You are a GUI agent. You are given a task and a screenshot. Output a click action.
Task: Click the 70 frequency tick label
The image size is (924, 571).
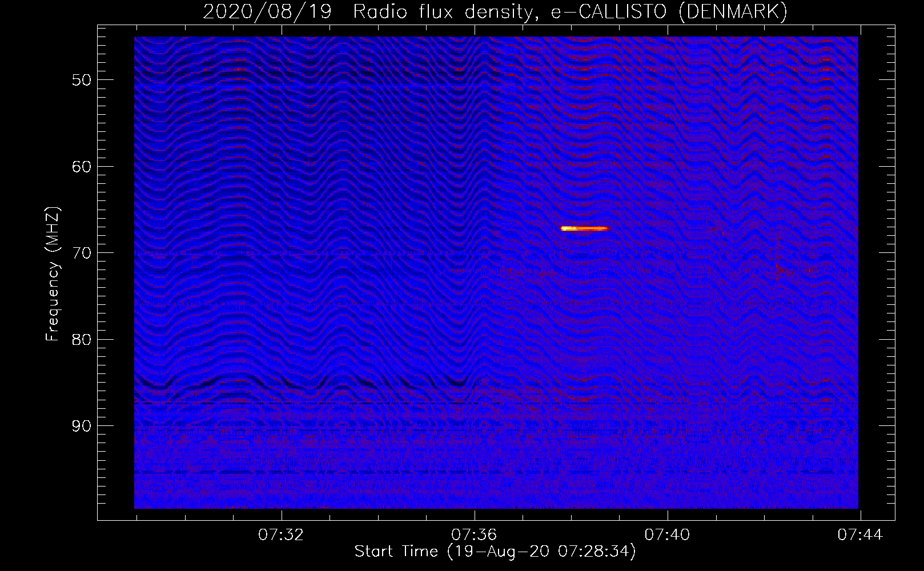click(x=82, y=253)
